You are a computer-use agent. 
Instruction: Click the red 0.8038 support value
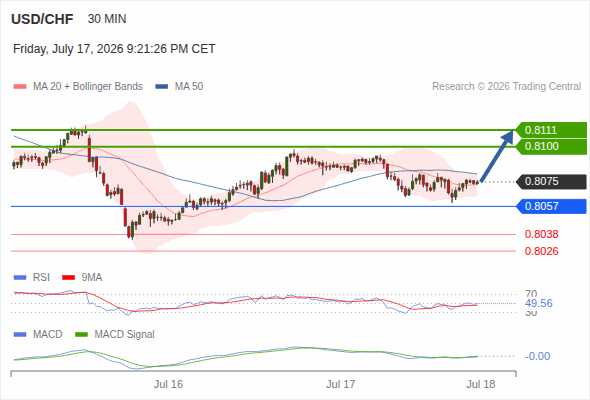pos(541,234)
